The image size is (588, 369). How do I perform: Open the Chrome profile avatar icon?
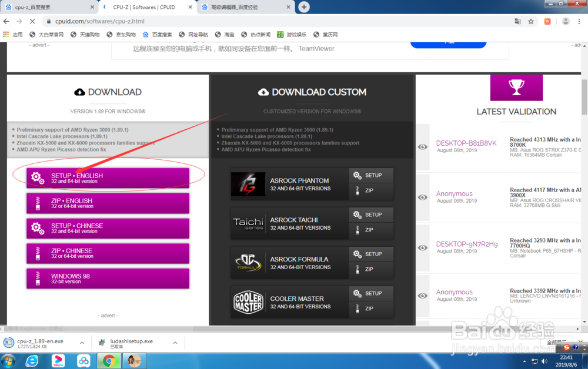[x=566, y=21]
